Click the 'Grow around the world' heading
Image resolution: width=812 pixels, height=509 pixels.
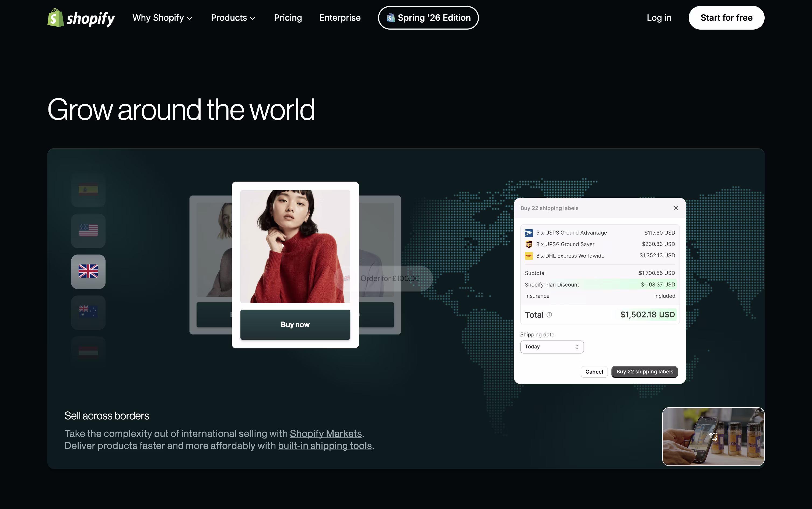tap(181, 109)
